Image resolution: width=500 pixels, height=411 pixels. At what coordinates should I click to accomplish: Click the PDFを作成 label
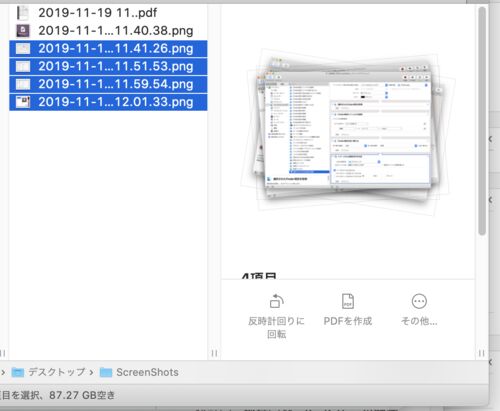pos(348,321)
